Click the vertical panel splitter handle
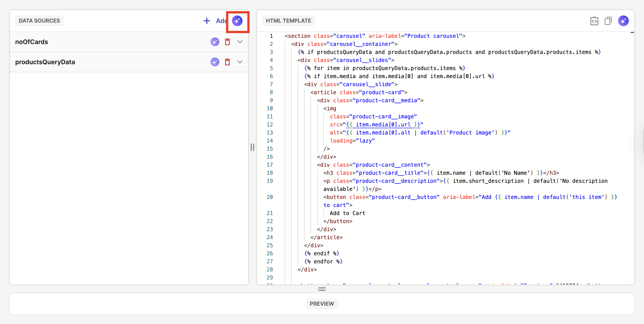This screenshot has width=644, height=324. pos(252,147)
